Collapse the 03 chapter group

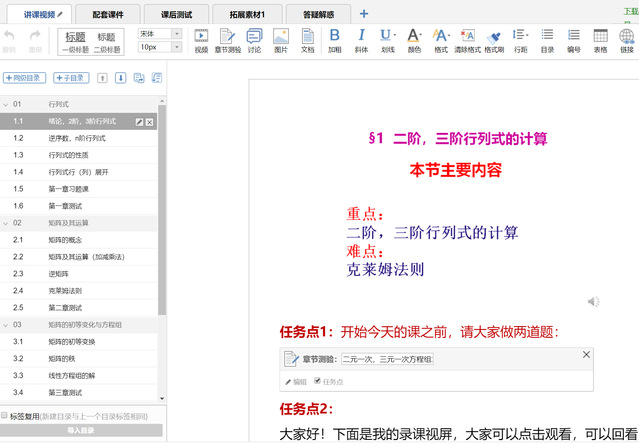[6, 325]
